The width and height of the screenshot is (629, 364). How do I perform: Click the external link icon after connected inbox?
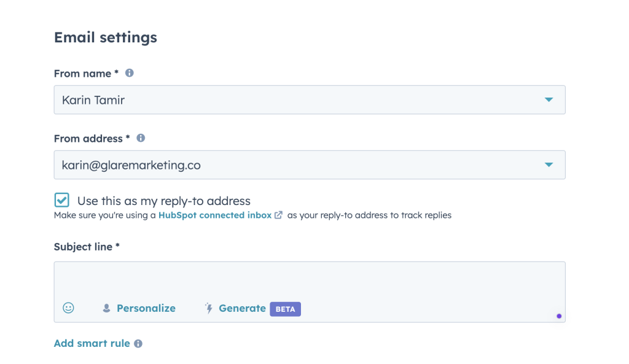click(x=278, y=215)
